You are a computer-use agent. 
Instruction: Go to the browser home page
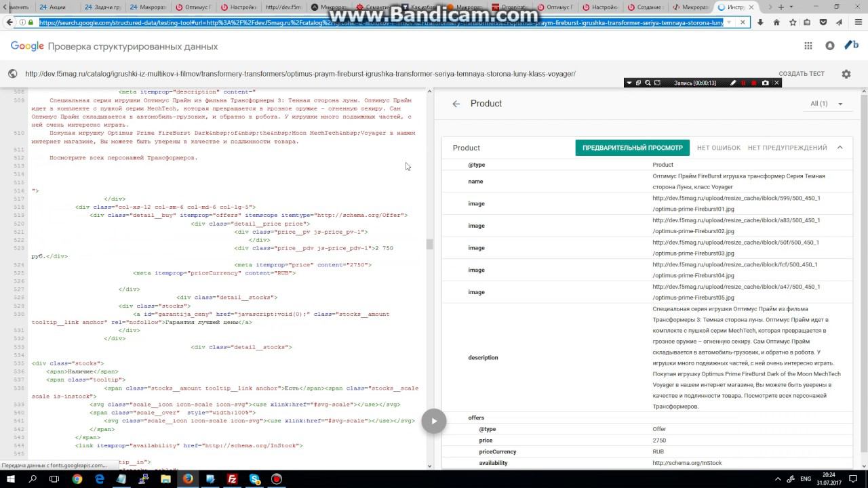tap(776, 22)
